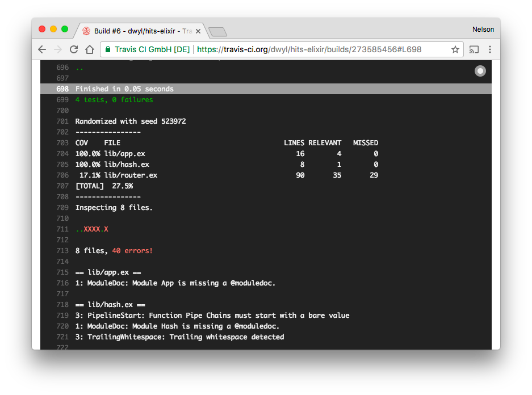Click the Travis CI GmbH [DE] certificate label
This screenshot has height=395, width=532.
[x=152, y=49]
